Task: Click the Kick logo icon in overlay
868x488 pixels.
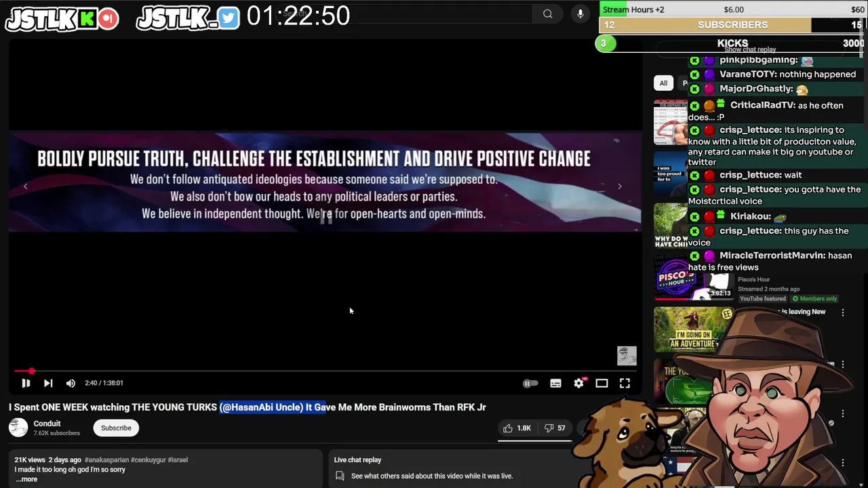Action: pyautogui.click(x=87, y=19)
